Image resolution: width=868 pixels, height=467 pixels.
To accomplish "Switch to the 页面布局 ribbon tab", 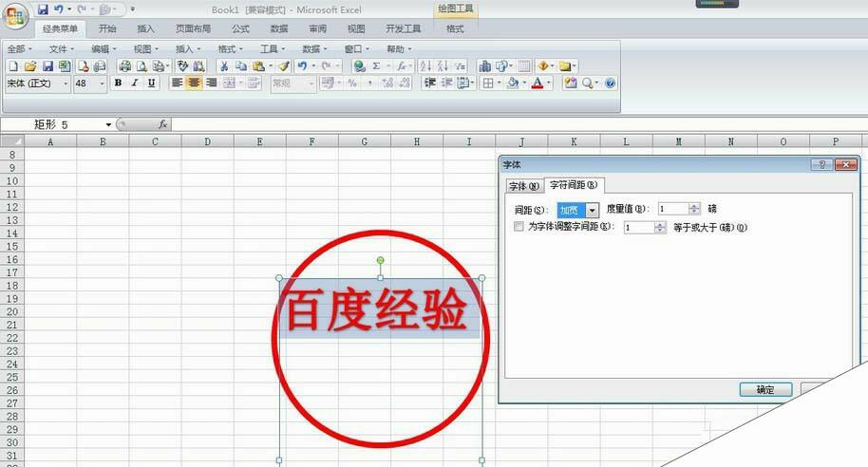I will point(193,28).
